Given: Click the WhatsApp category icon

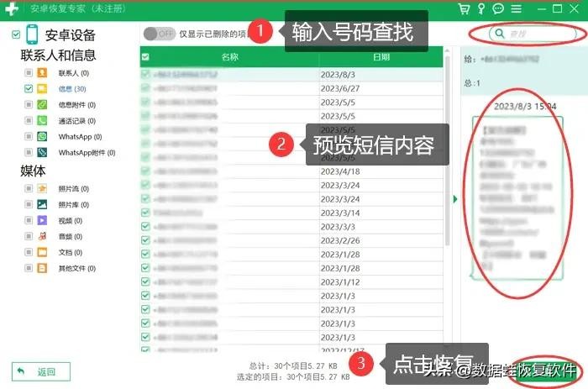Looking at the screenshot, I should 42,136.
